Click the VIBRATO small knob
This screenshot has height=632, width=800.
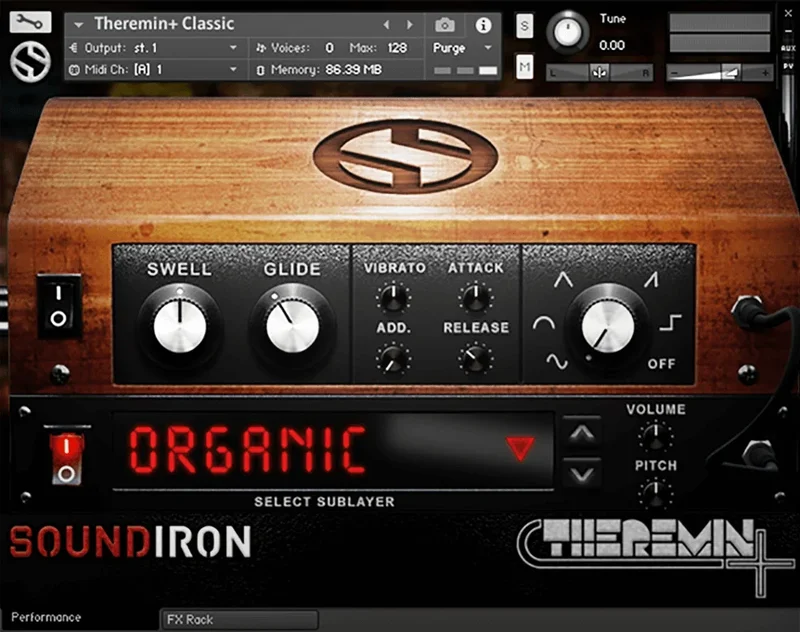[x=394, y=297]
